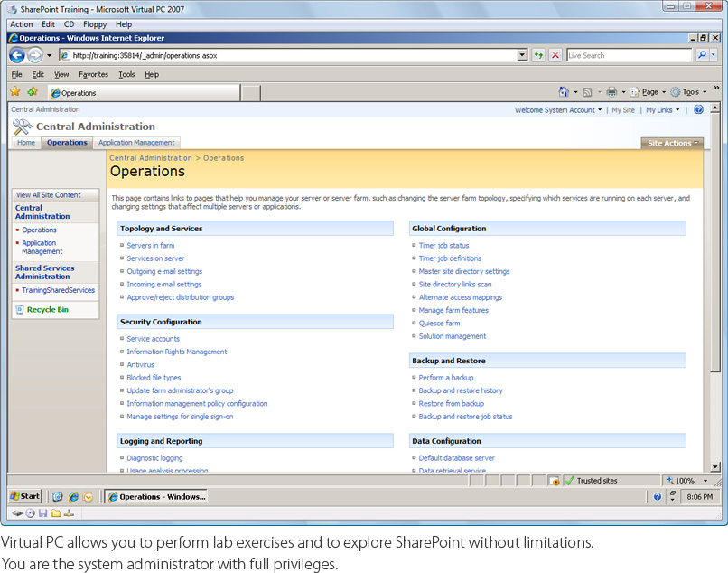Click the page scrollbar down arrow

(715, 466)
